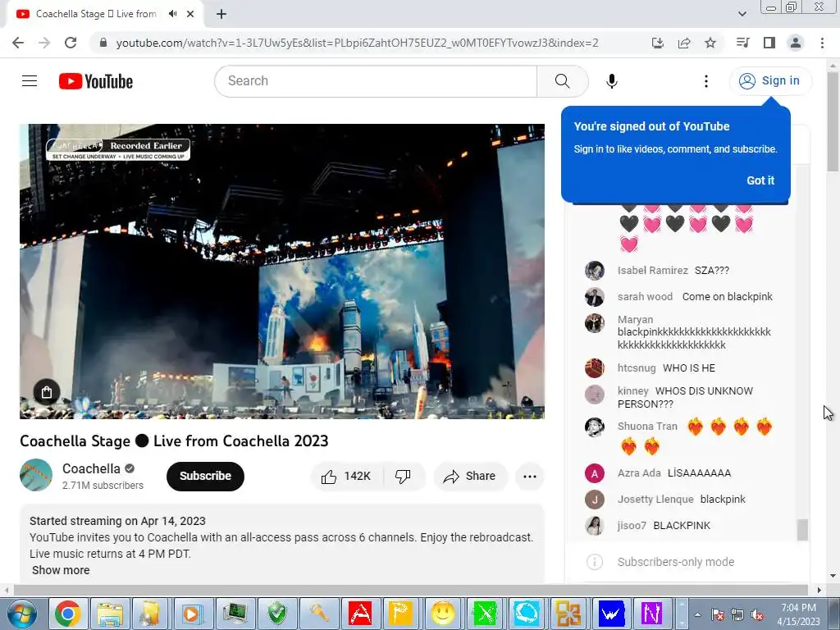Open the Coachella channel avatar

point(36,475)
